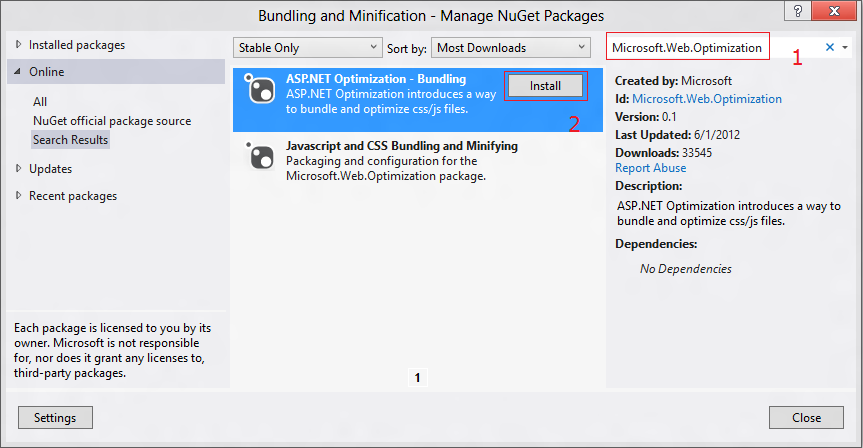Select NuGet official package source
The image size is (863, 448).
pyautogui.click(x=112, y=121)
